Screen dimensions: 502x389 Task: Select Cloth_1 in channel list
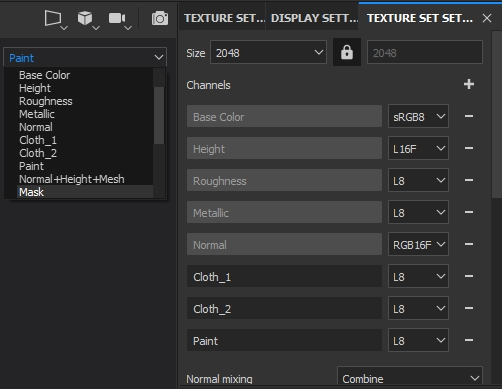click(85, 140)
